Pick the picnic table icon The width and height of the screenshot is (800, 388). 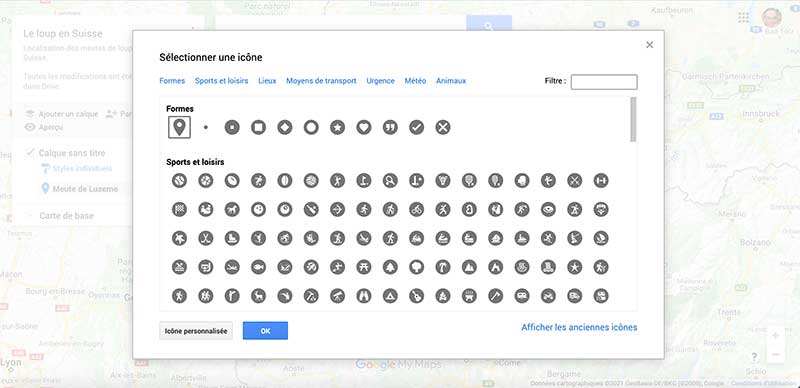click(x=364, y=267)
